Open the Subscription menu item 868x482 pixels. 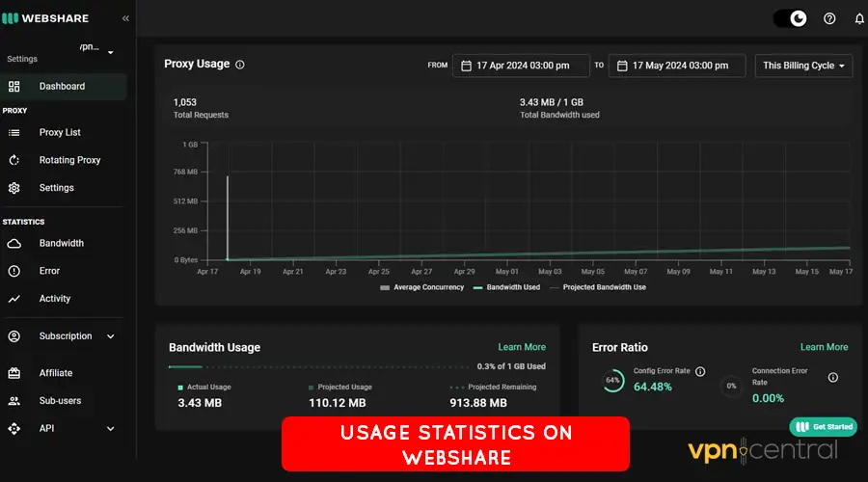click(x=66, y=335)
